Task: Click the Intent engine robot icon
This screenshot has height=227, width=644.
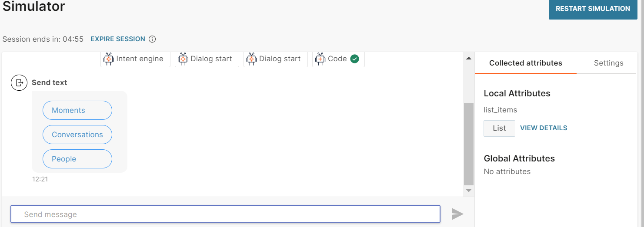Action: (x=109, y=59)
